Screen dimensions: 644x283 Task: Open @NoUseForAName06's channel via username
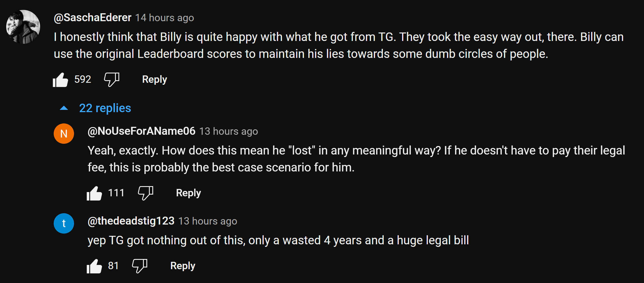pos(142,131)
